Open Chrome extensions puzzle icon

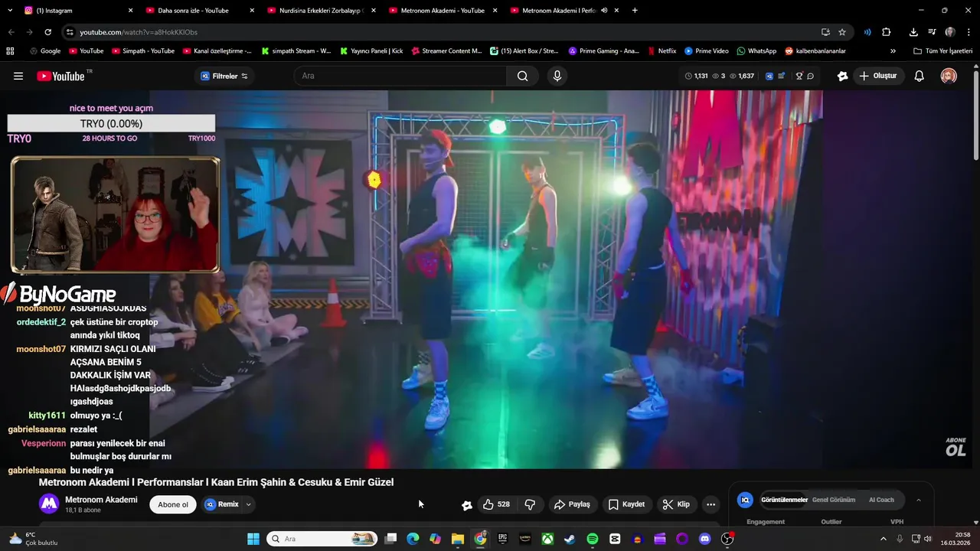[887, 32]
